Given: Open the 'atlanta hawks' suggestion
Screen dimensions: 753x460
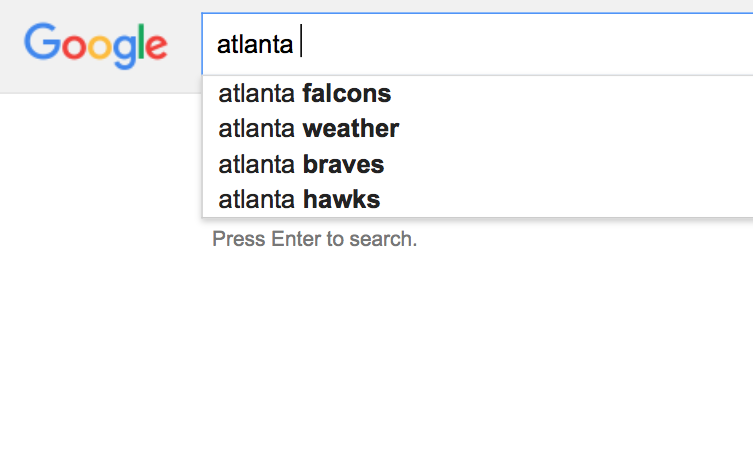Looking at the screenshot, I should [299, 199].
